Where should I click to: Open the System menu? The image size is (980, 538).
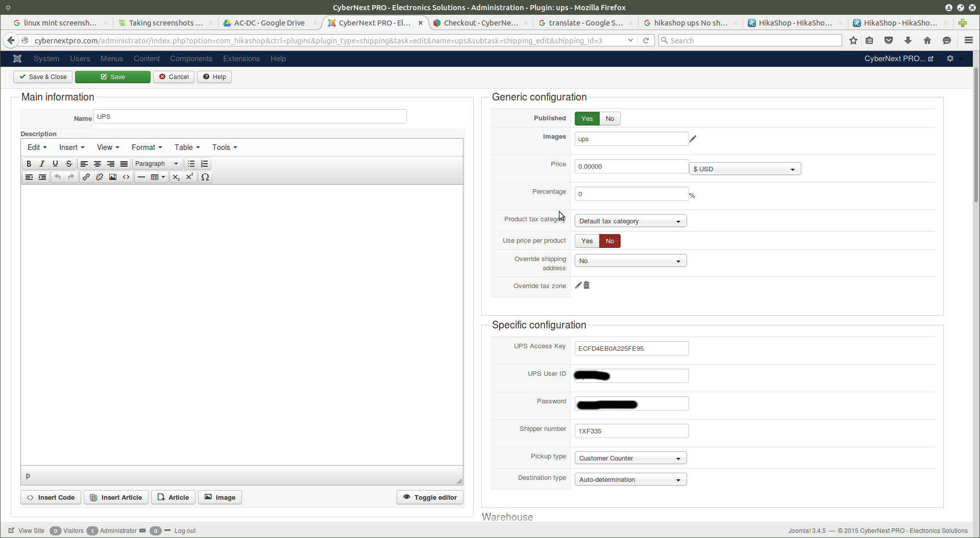pos(46,59)
